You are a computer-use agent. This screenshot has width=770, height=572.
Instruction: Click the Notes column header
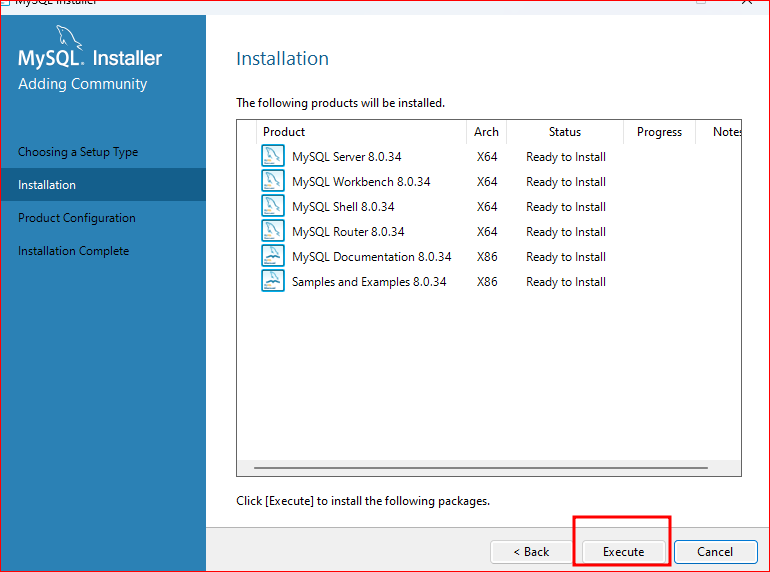719,132
